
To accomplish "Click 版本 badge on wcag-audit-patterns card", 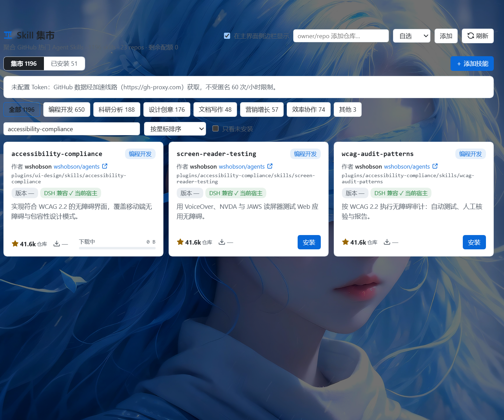I will click(355, 193).
